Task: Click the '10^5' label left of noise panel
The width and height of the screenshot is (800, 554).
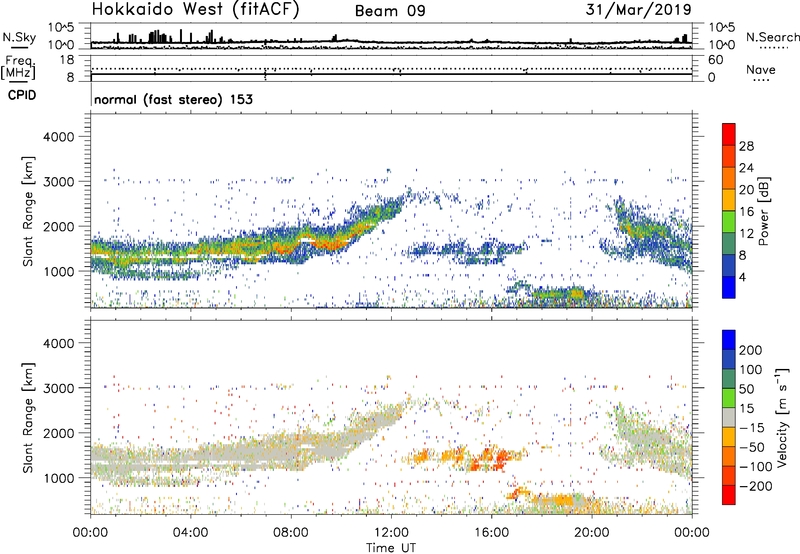Action: (61, 27)
